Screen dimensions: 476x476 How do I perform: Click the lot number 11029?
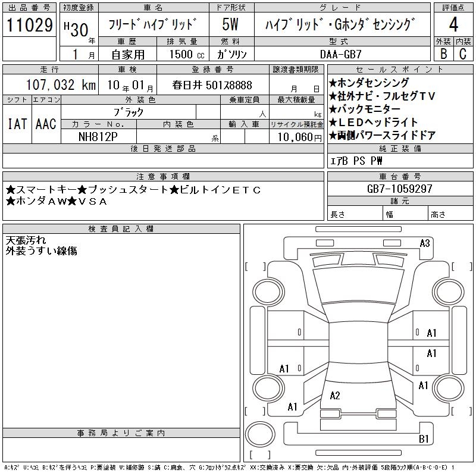tap(29, 26)
